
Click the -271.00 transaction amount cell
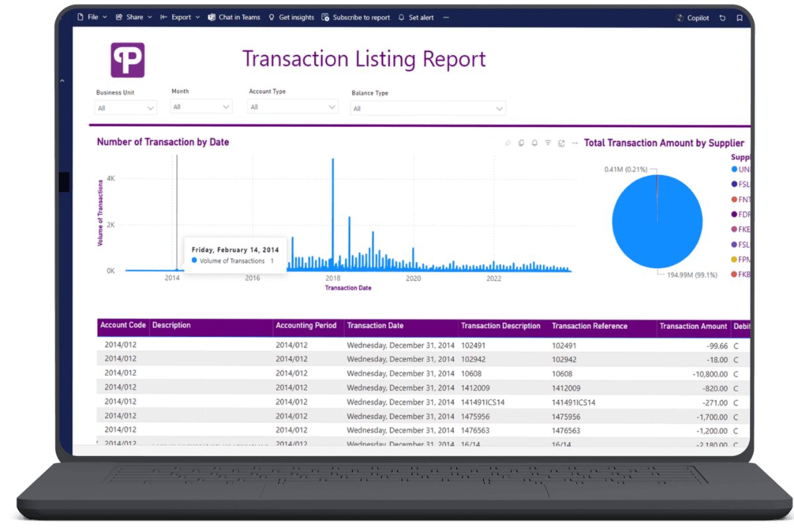pyautogui.click(x=714, y=402)
